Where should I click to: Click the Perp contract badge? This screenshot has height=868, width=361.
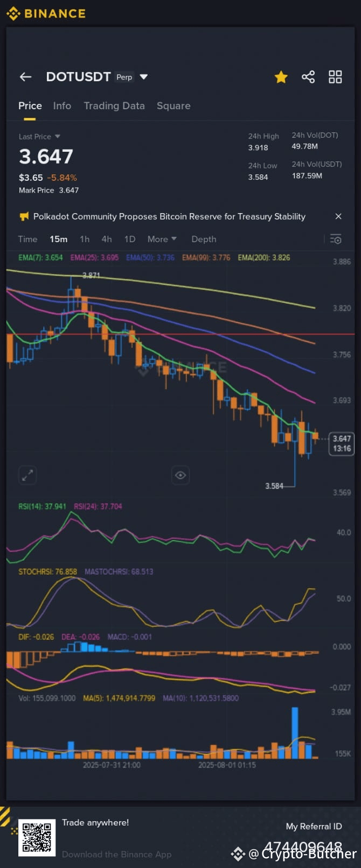tap(124, 77)
